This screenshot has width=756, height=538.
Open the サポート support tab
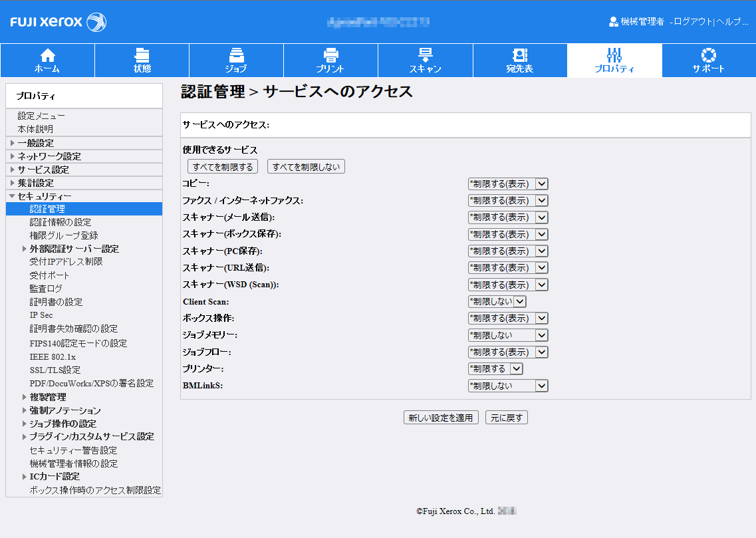(709, 61)
